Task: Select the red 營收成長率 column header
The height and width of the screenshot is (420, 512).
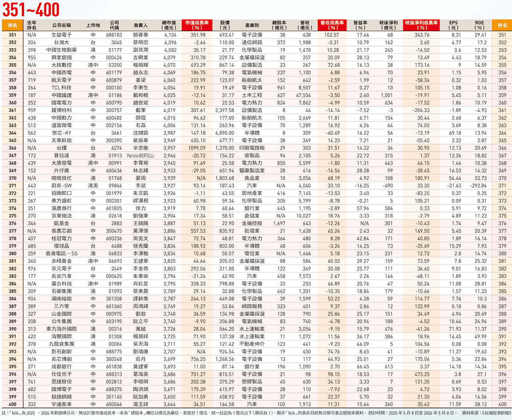Action: [332, 25]
